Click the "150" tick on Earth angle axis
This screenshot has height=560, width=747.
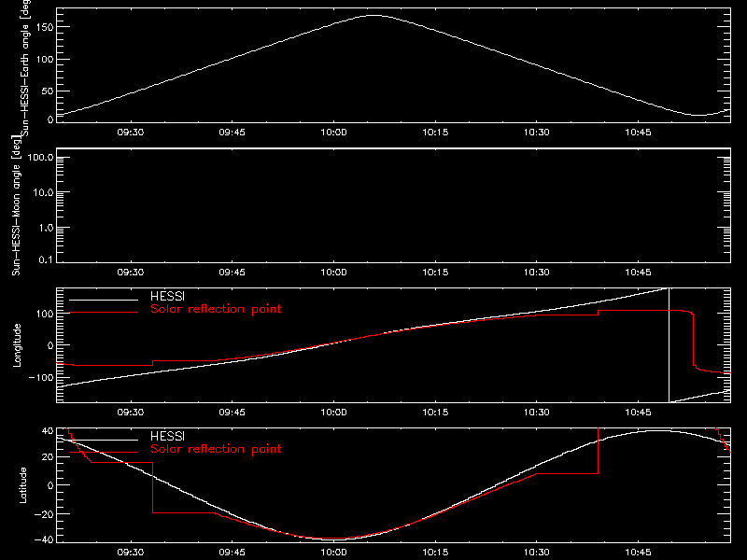[x=45, y=27]
